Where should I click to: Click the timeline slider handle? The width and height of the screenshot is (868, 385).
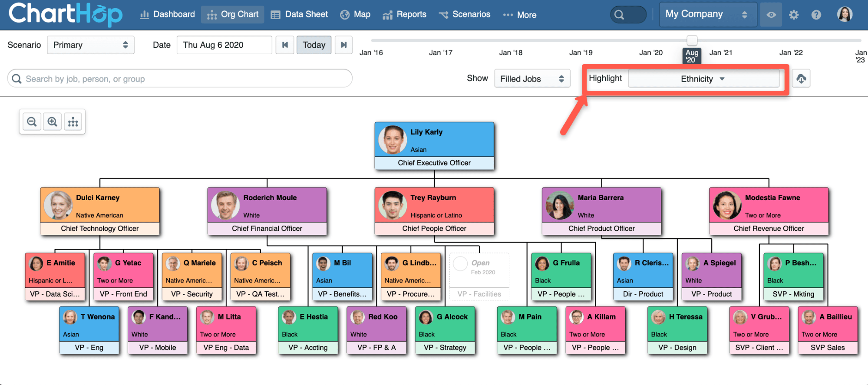[692, 40]
